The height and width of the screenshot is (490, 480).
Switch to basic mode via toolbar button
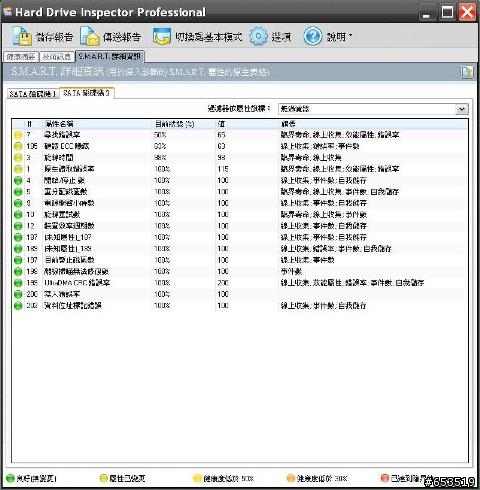pos(197,37)
